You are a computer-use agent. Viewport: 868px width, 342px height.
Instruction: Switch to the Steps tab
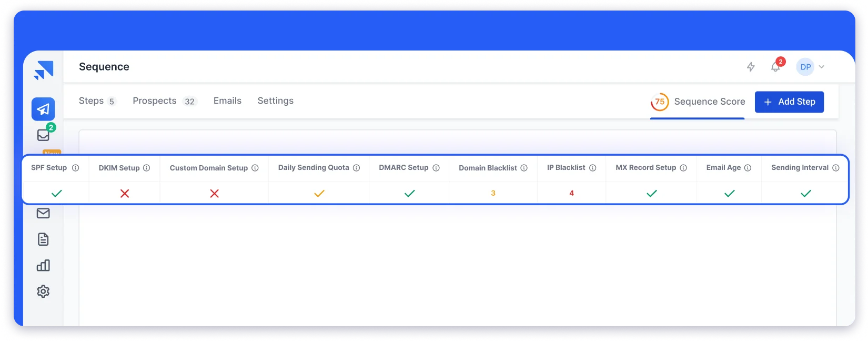point(97,100)
